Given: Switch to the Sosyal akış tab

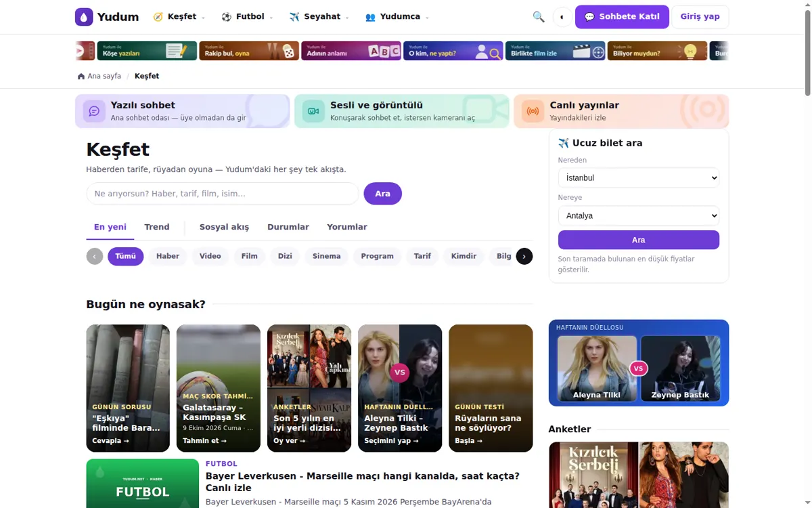Looking at the screenshot, I should pyautogui.click(x=224, y=227).
